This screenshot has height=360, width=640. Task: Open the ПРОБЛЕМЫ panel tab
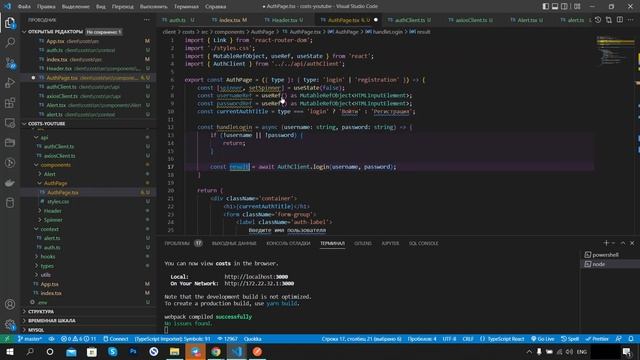click(177, 243)
